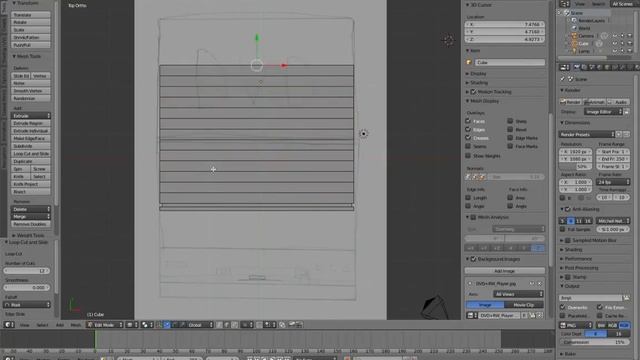Image resolution: width=640 pixels, height=360 pixels.
Task: Toggle the Faces overlay checkbox
Action: 468,121
